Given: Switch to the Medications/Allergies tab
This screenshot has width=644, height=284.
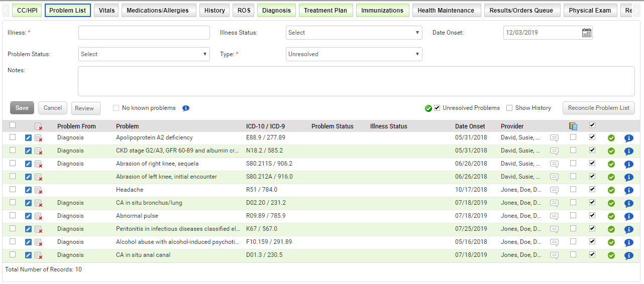Looking at the screenshot, I should point(158,11).
